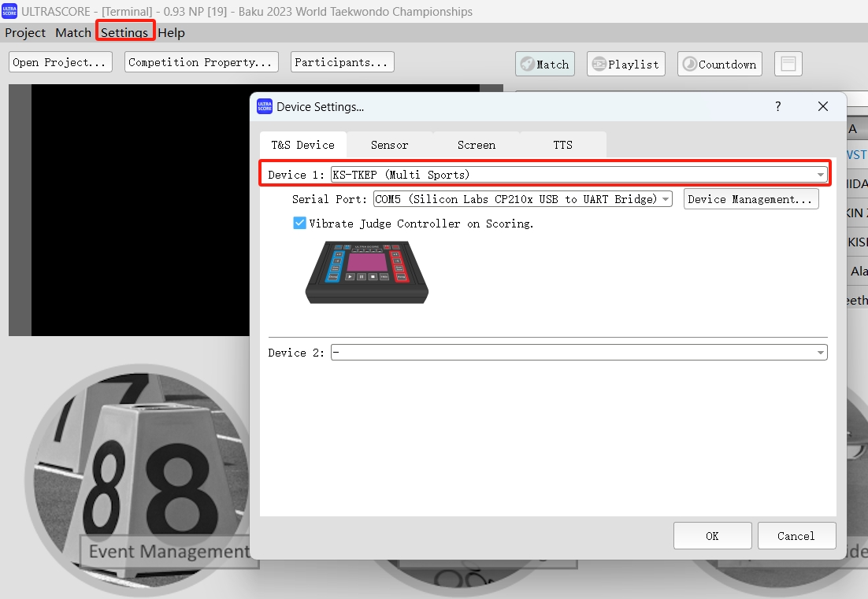Expand the Device 2 dropdown
Image resolution: width=868 pixels, height=599 pixels.
pos(821,353)
